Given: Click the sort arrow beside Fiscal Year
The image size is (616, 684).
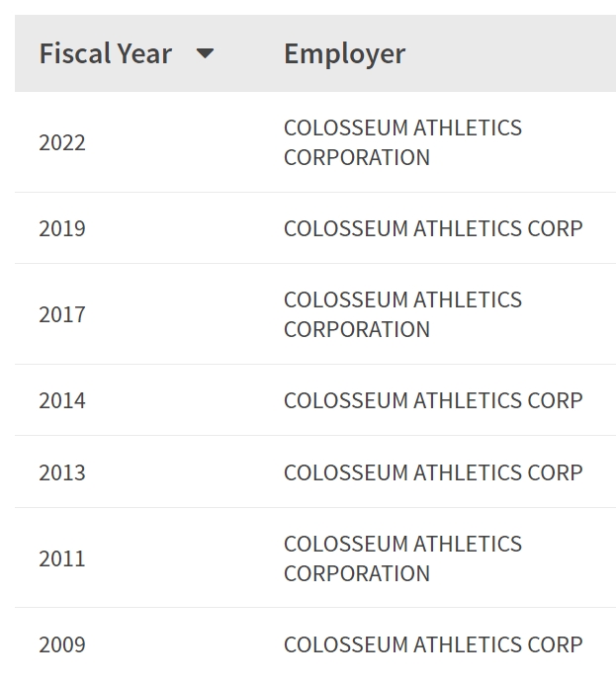Looking at the screenshot, I should pos(205,53).
